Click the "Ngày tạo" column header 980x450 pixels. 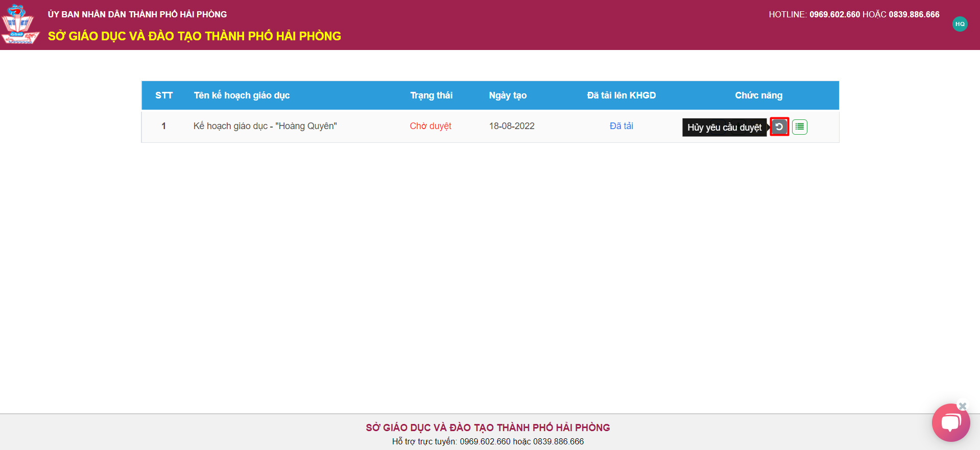click(x=508, y=95)
